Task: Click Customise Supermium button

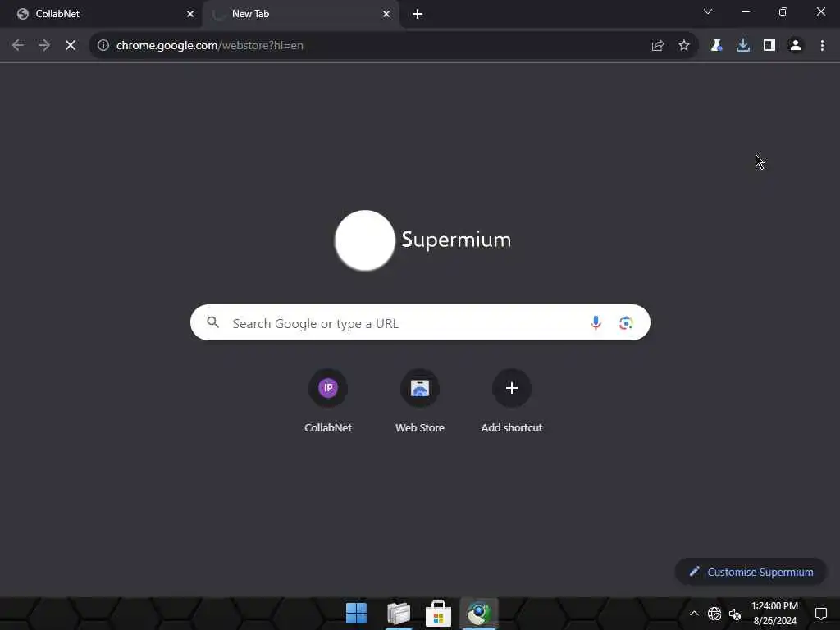Action: point(751,572)
